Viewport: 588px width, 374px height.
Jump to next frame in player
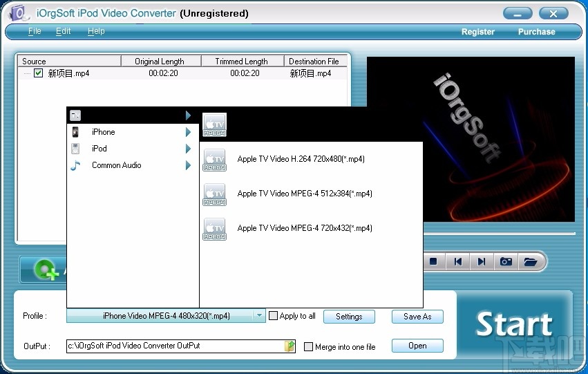482,261
